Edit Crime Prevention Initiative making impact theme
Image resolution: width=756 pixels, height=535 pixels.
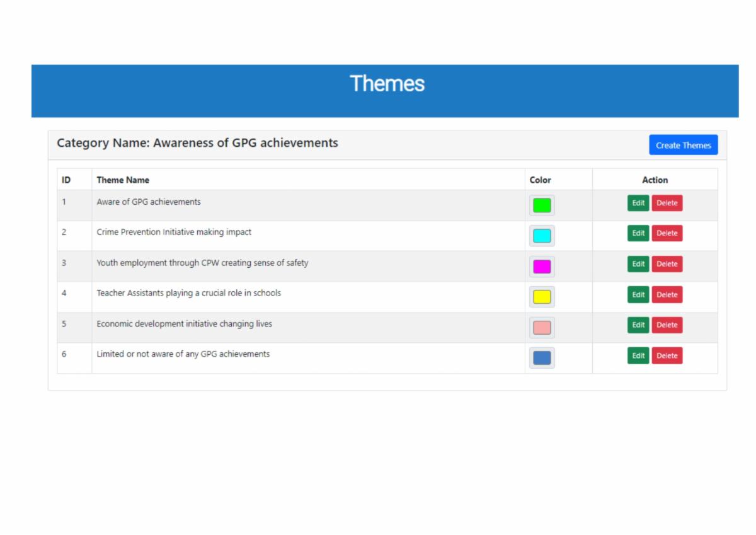click(638, 233)
